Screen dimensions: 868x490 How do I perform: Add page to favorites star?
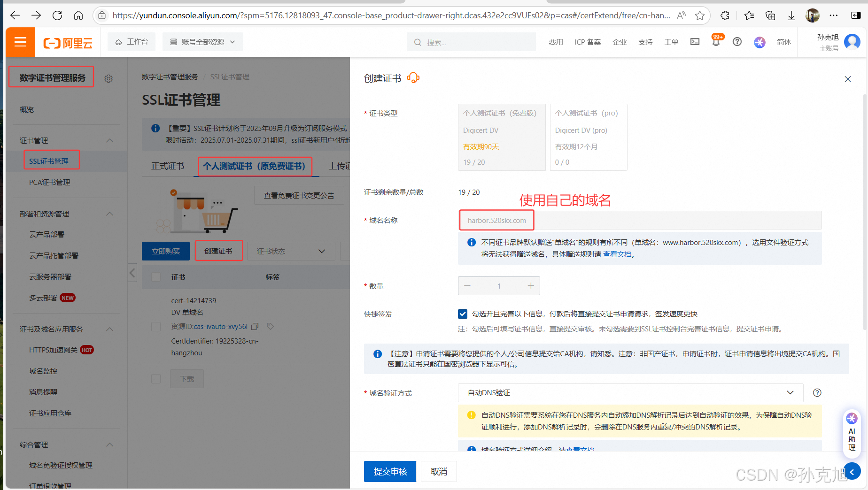point(700,15)
